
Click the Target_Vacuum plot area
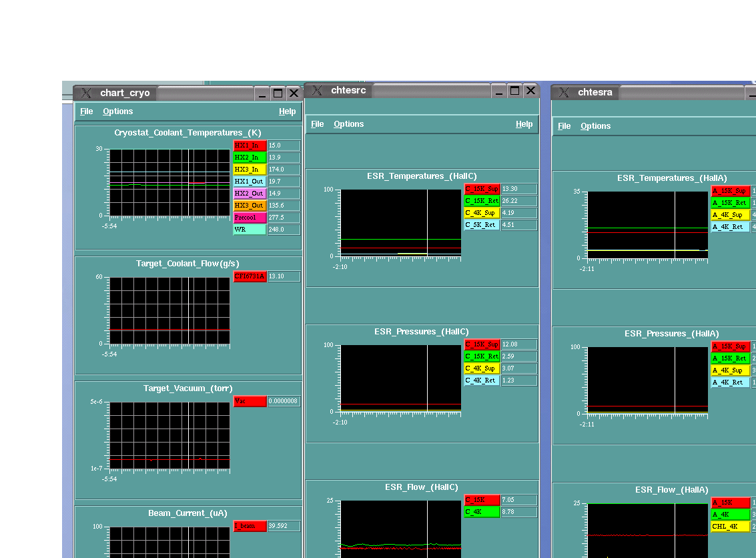[x=169, y=435]
